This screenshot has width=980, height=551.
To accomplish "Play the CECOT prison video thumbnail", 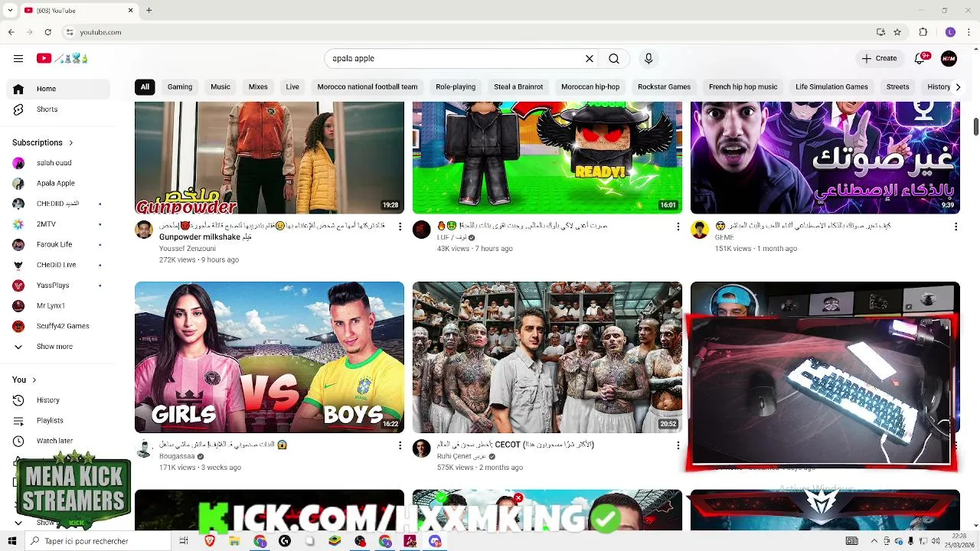I will point(547,357).
